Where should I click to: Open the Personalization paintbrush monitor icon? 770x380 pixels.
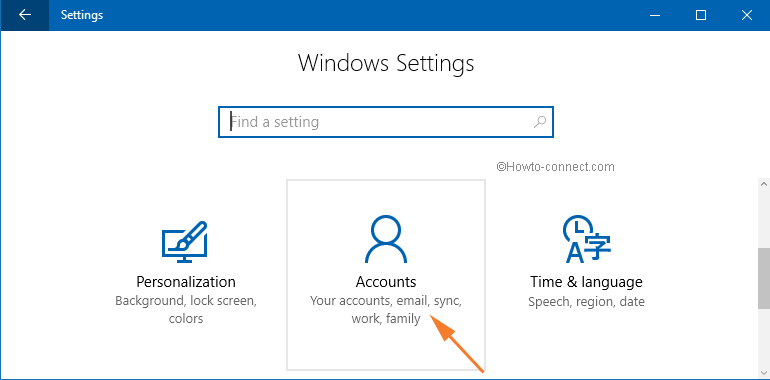click(185, 242)
